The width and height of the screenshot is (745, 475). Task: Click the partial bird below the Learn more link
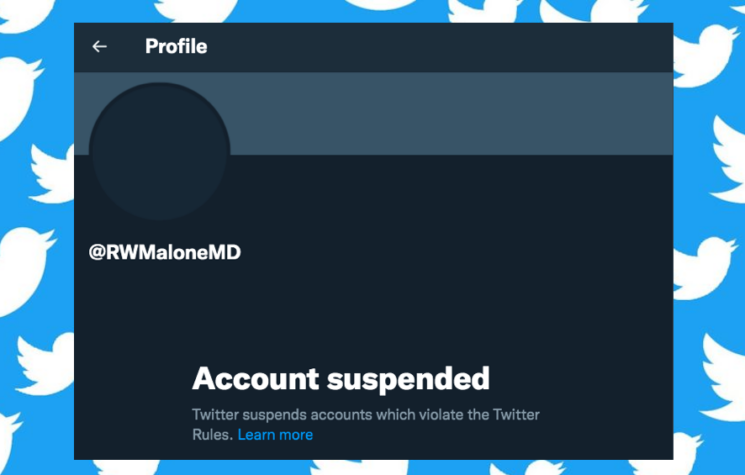361,467
